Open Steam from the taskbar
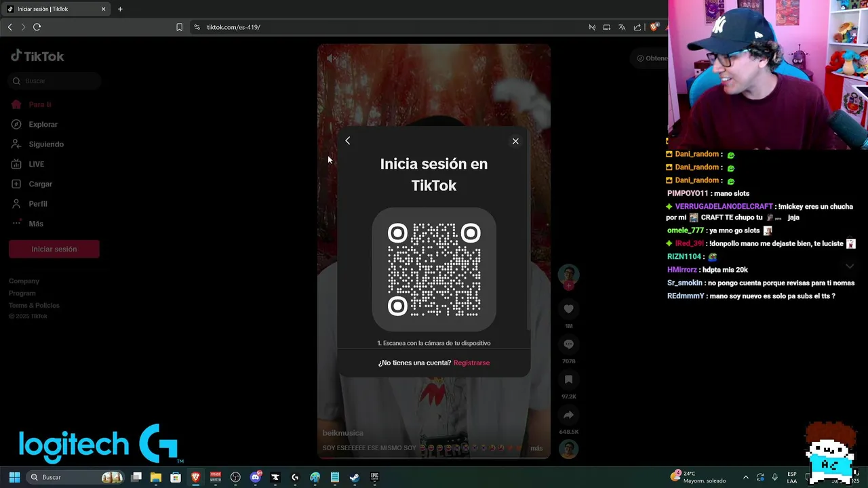 (x=354, y=477)
